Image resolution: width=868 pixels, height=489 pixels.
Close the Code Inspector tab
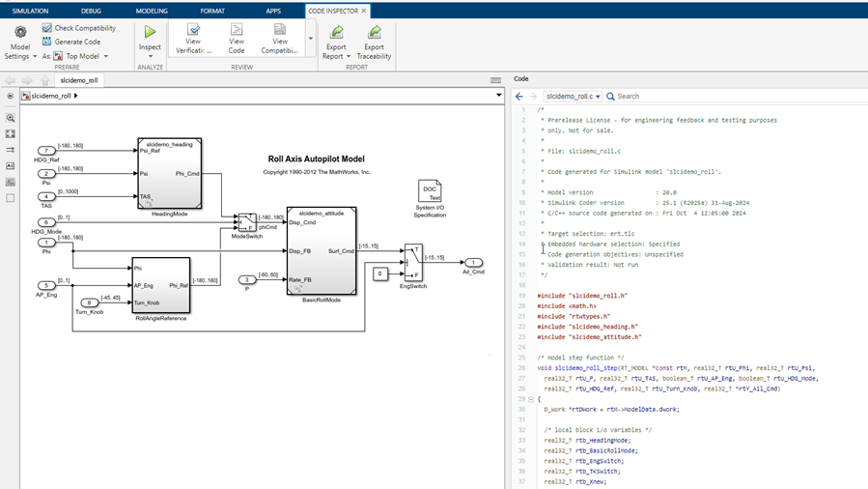[x=364, y=11]
